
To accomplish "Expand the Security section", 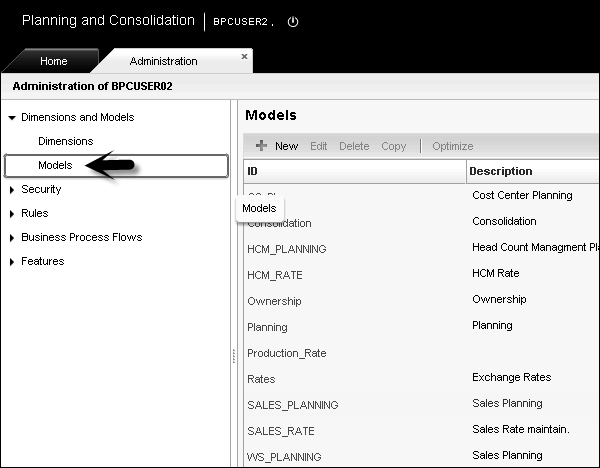I will pyautogui.click(x=12, y=189).
